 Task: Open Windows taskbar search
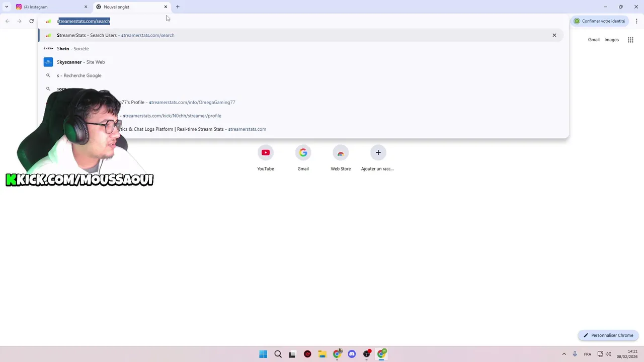pyautogui.click(x=278, y=354)
